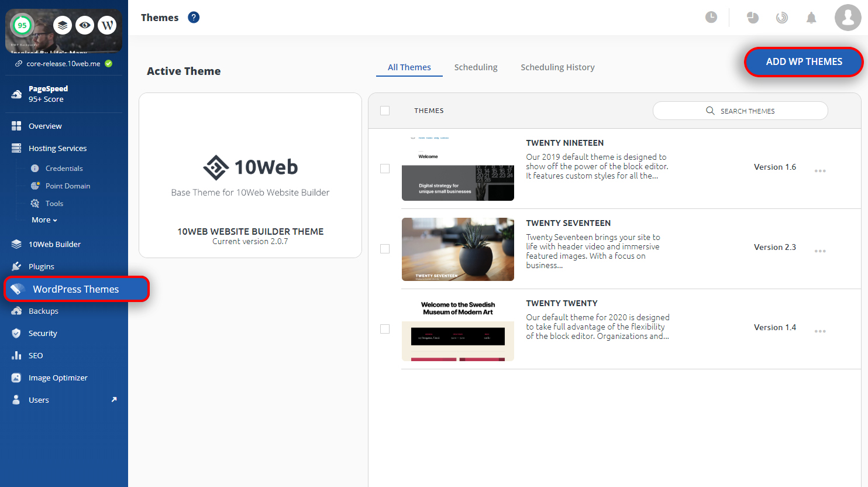Screen dimensions: 868x487
Task: Open Credentials submenu link
Action: (x=64, y=168)
